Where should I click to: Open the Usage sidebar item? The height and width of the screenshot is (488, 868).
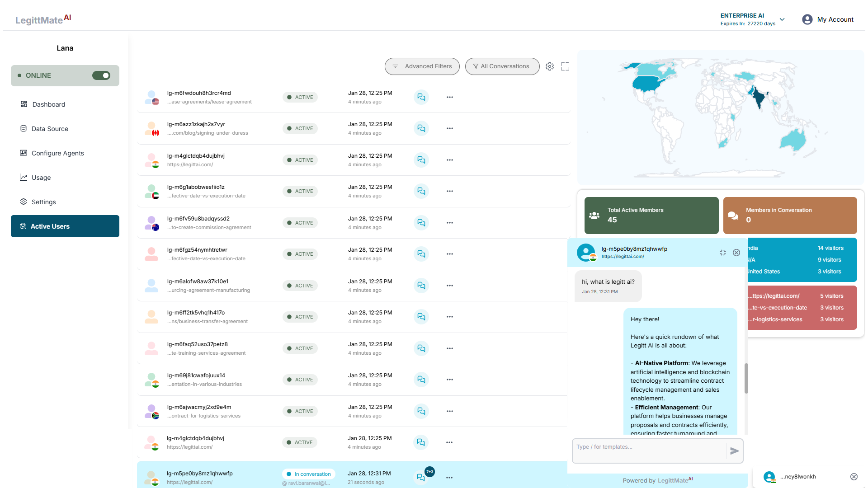[x=41, y=178]
